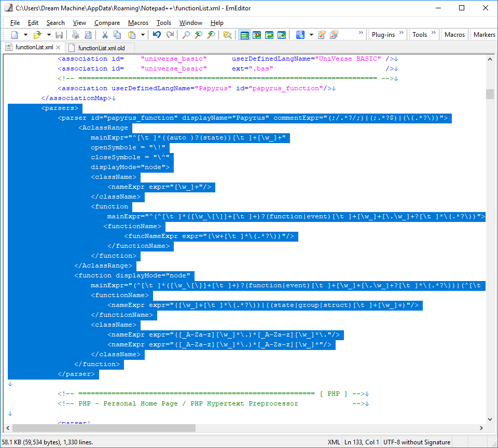
Task: Click the Save icon in toolbar
Action: (x=59, y=35)
